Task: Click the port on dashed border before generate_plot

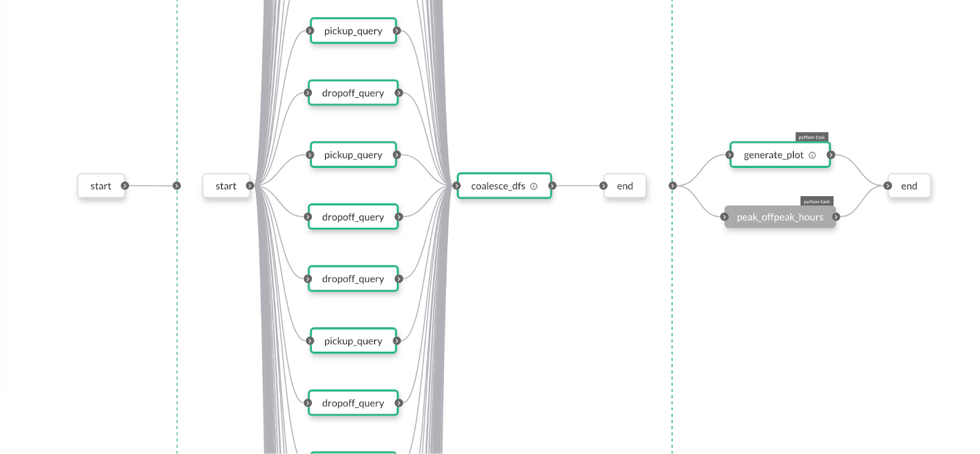Action: coord(673,186)
